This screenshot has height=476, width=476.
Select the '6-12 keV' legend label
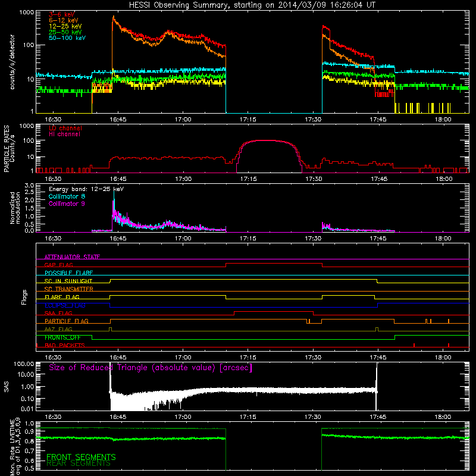click(x=64, y=20)
